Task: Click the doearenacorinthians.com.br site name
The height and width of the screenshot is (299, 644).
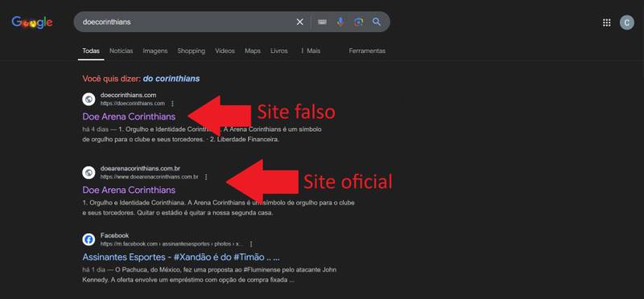Action: pos(140,169)
